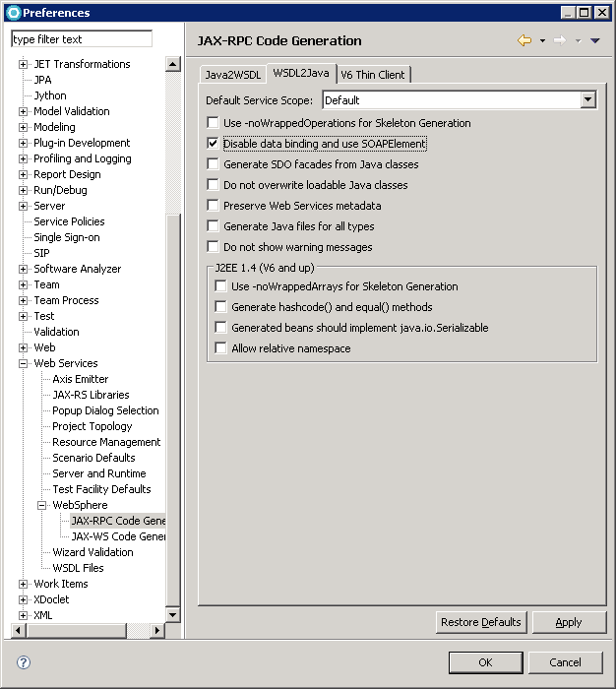The image size is (616, 689).
Task: Enable Preserve Web Services metadata
Action: (213, 205)
